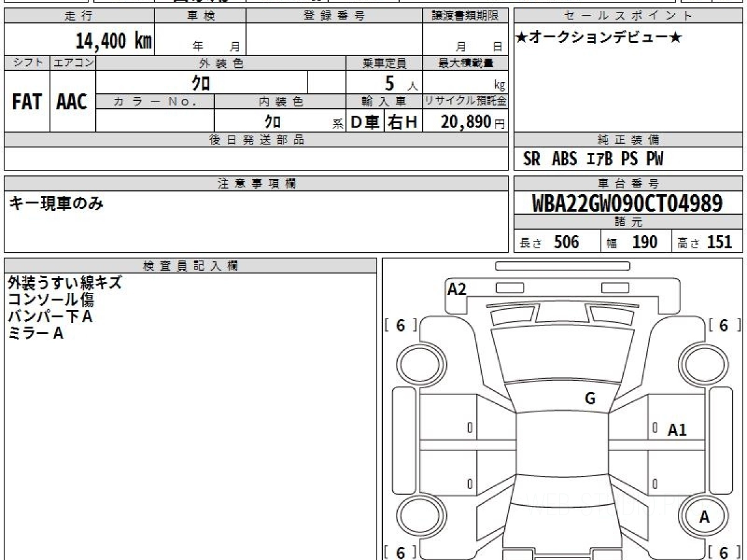Viewport: 747px width, 560px height.
Task: Click the 最大積載量 max load header
Action: click(x=466, y=63)
